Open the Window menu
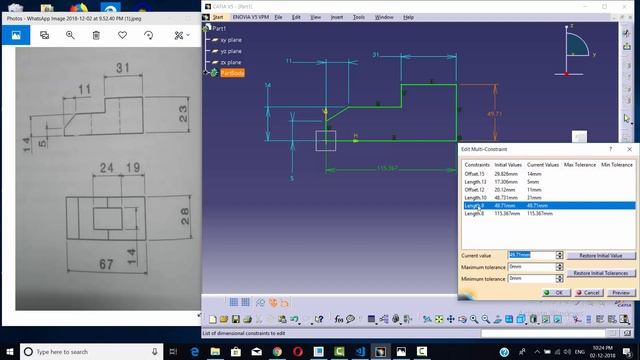This screenshot has height=360, width=640. (x=384, y=17)
